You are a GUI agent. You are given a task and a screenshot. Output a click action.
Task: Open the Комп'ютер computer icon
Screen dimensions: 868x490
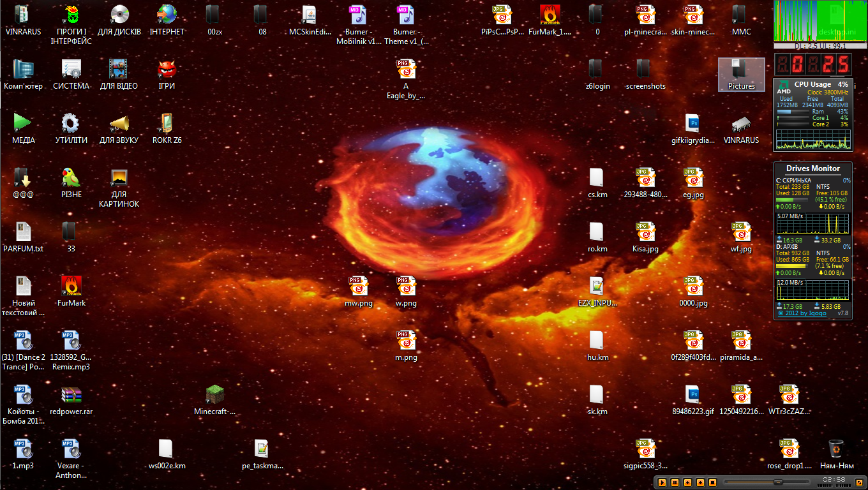(23, 75)
